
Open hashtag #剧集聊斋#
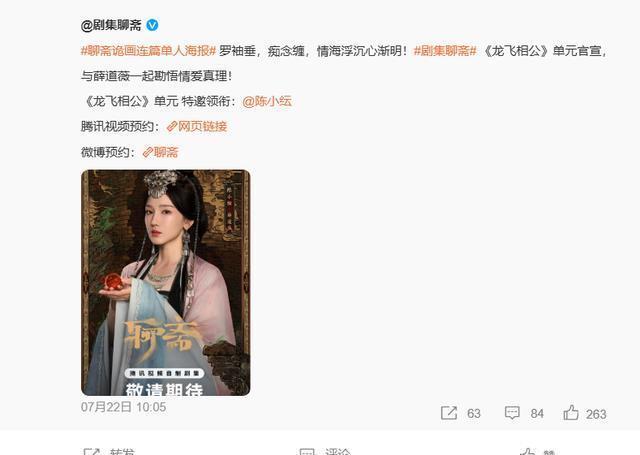click(445, 51)
